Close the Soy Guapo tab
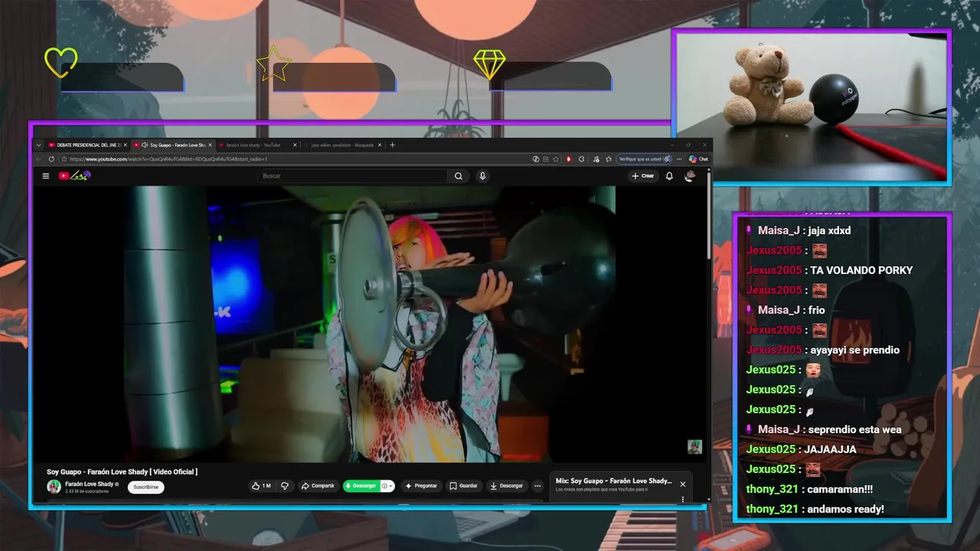The width and height of the screenshot is (980, 551). 210,145
